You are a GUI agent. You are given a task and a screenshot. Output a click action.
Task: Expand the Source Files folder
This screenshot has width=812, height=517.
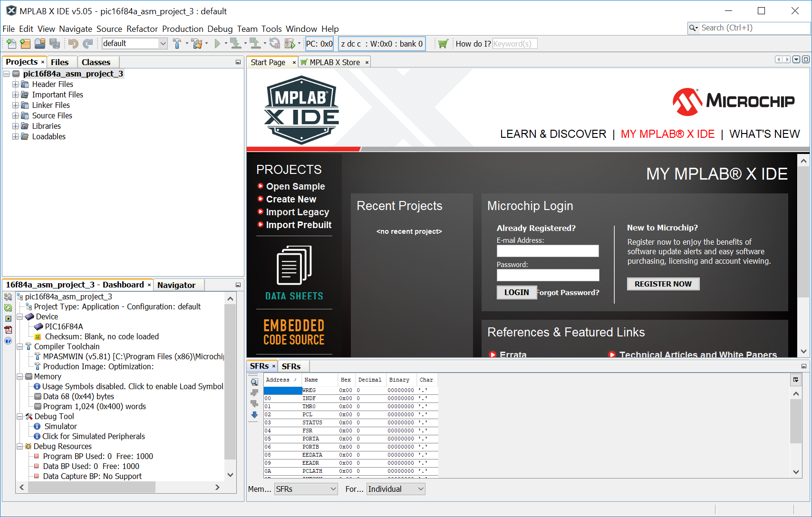15,115
